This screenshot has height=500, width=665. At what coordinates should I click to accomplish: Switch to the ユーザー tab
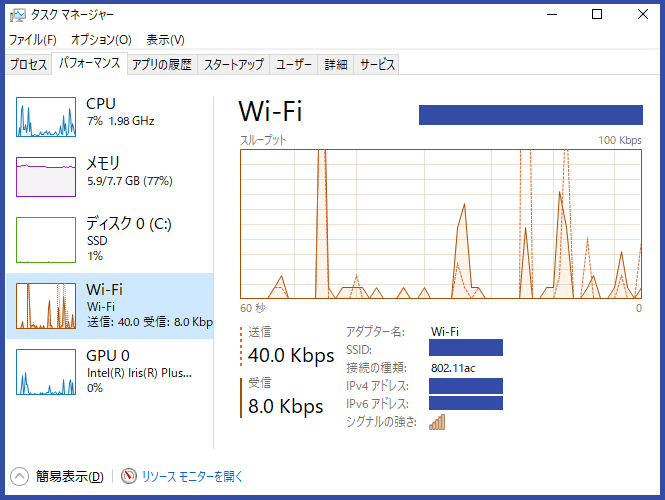click(293, 64)
